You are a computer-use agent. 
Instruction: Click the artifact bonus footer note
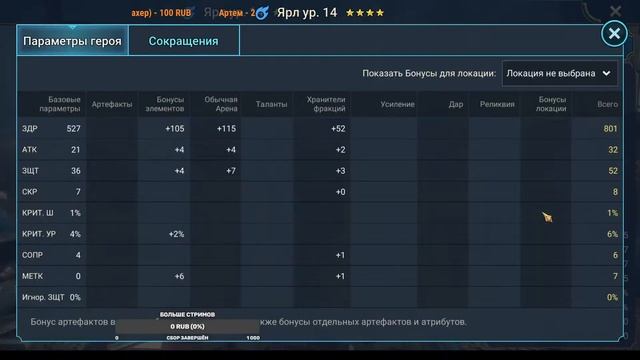click(x=248, y=322)
